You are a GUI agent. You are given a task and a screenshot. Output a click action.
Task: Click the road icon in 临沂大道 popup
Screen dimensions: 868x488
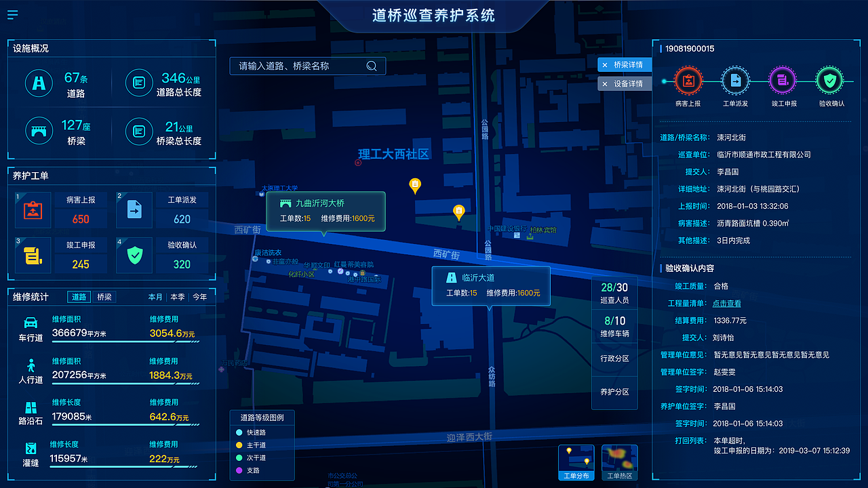(x=450, y=277)
